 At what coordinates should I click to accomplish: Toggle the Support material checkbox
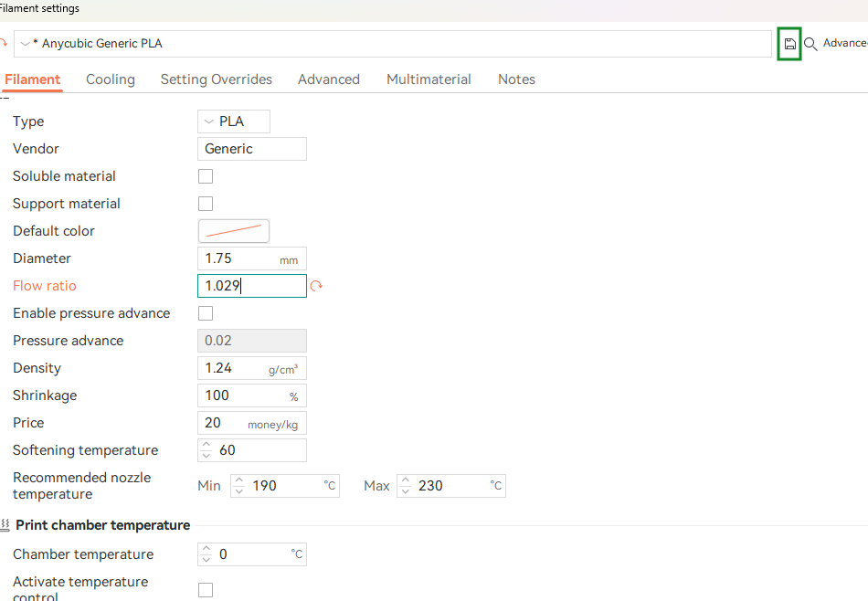pyautogui.click(x=206, y=204)
